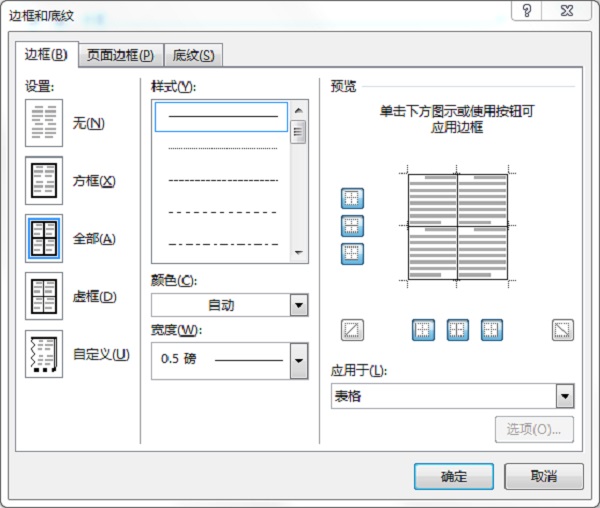This screenshot has width=600, height=508.
Task: Choose the 方框 (Box) border setting
Action: tap(44, 181)
